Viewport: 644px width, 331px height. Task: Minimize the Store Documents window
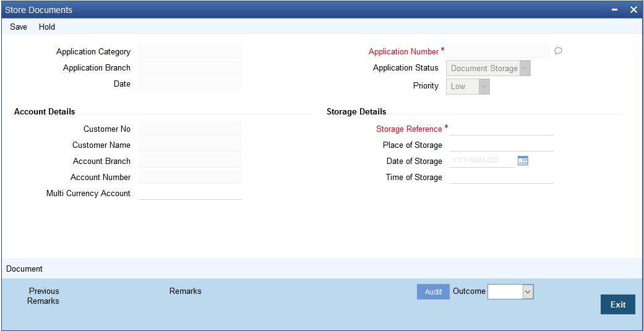click(x=615, y=10)
